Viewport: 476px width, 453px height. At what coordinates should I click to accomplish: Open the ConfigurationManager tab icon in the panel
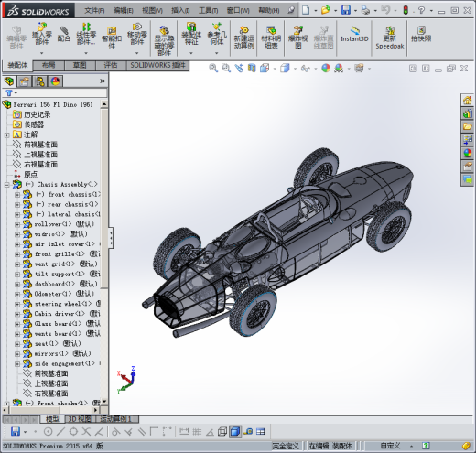(39, 81)
